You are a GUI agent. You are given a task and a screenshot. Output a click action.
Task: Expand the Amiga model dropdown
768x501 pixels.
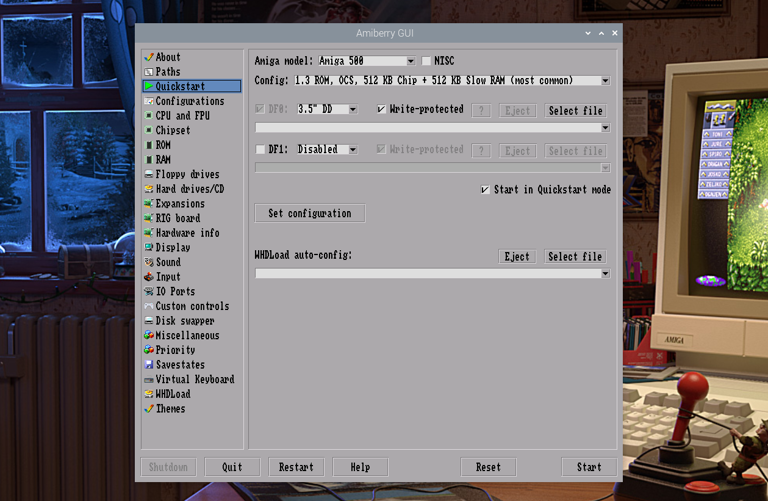[410, 61]
